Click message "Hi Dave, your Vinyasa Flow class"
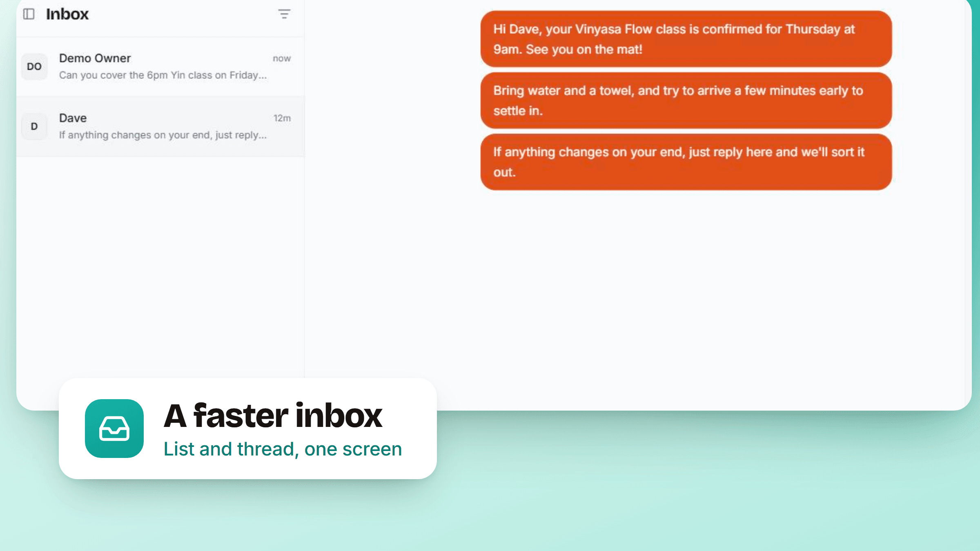The image size is (980, 551). tap(686, 39)
